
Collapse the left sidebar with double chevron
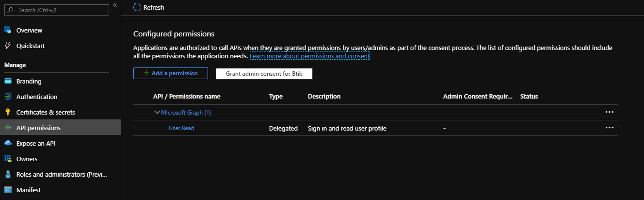tap(115, 4)
